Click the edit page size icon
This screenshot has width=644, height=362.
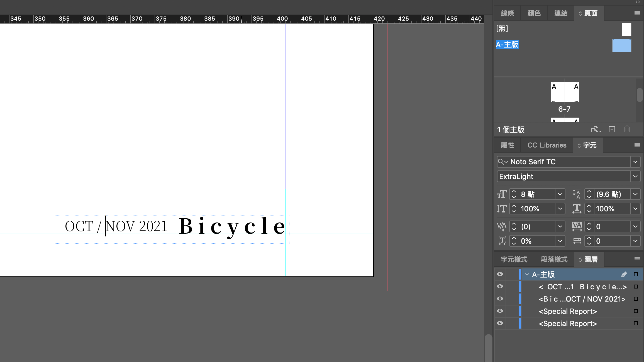595,129
